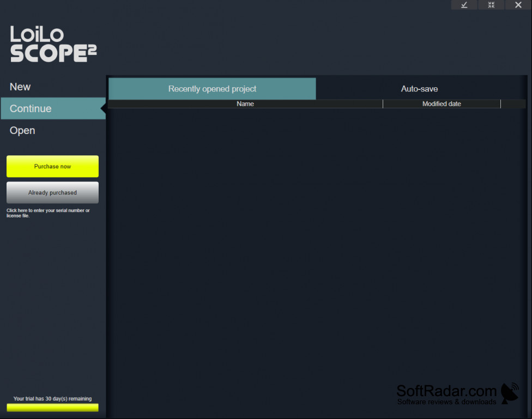
Task: Select New in the left menu
Action: point(20,87)
